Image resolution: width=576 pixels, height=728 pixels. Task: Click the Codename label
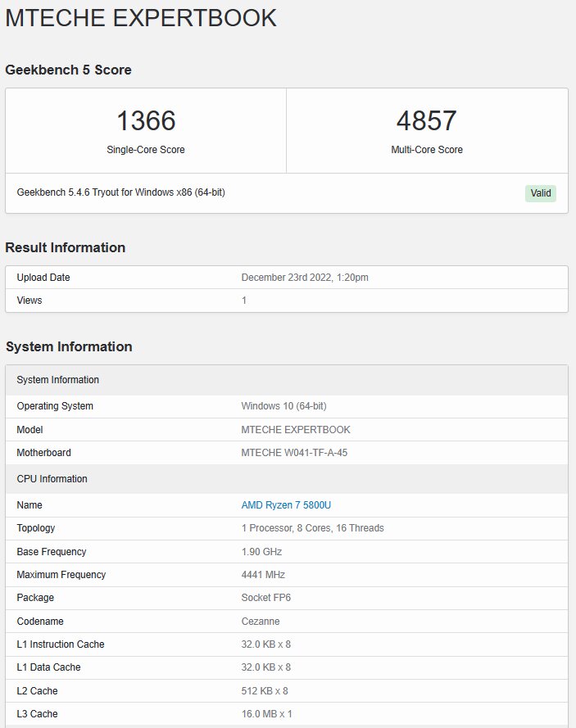[x=40, y=622]
